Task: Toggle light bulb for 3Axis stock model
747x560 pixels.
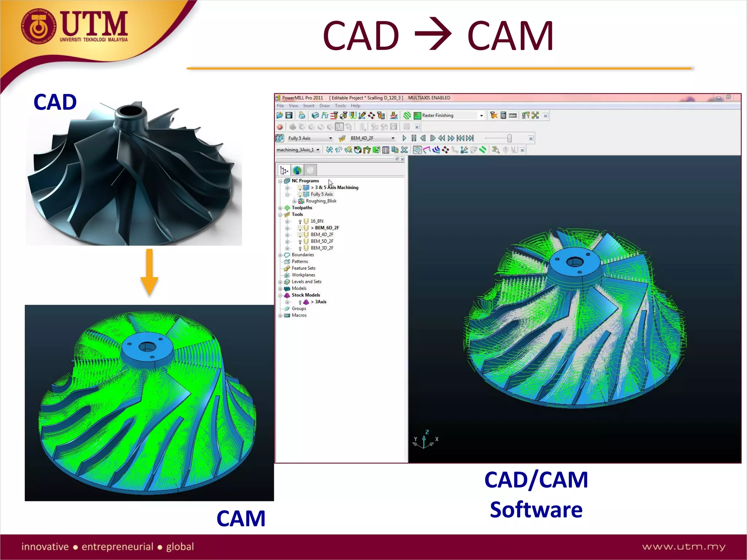Action: click(300, 303)
